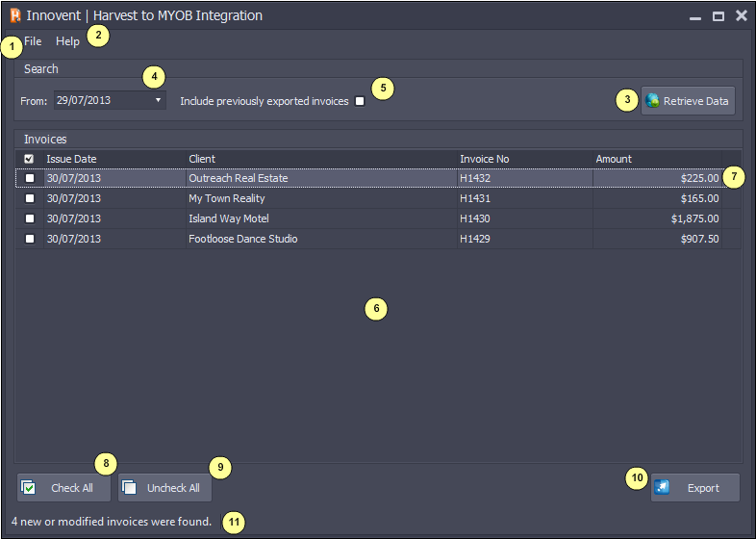
Task: Toggle Include previously exported invoices checkbox
Action: click(360, 101)
